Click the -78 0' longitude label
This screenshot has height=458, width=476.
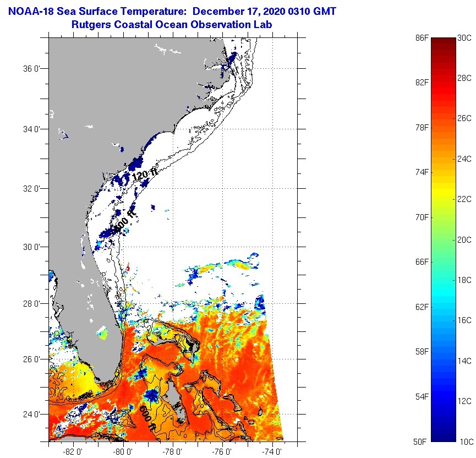172,451
